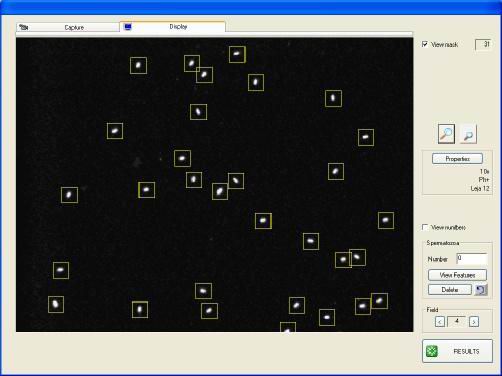Select the Display tab
This screenshot has height=376, width=502.
point(173,27)
